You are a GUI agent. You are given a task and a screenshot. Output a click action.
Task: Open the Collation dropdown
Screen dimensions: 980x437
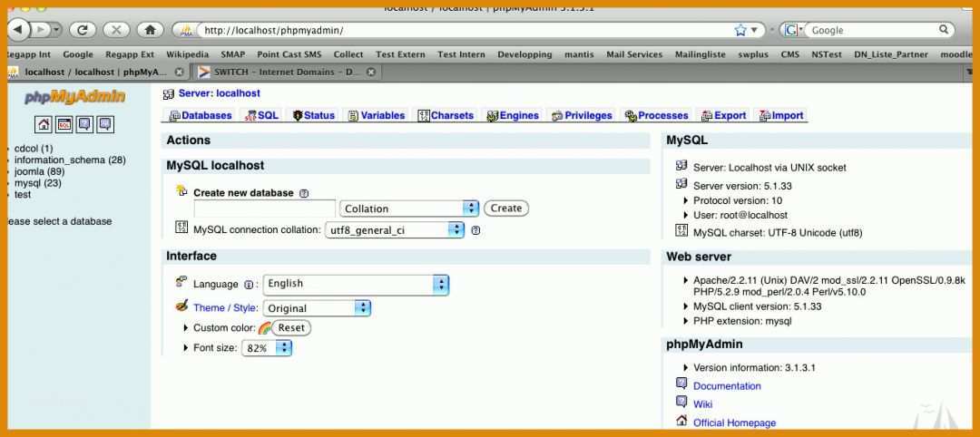pos(408,209)
